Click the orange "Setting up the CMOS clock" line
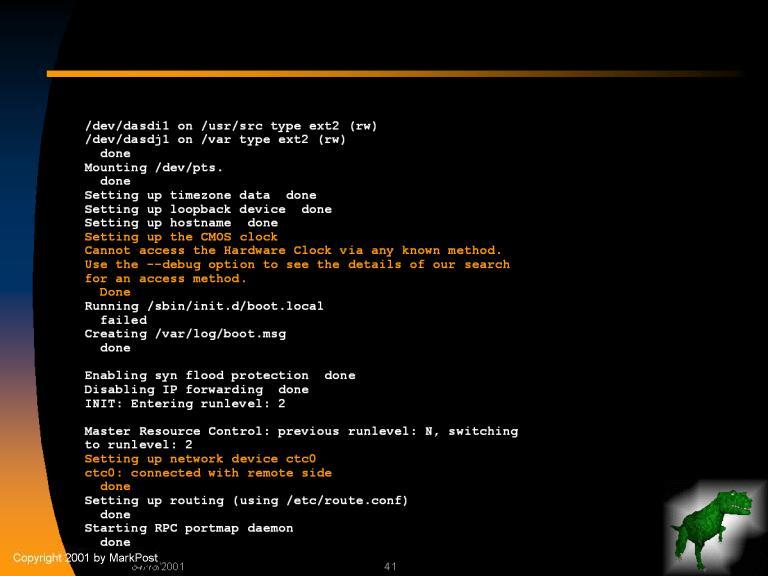The height and width of the screenshot is (576, 768). 181,237
